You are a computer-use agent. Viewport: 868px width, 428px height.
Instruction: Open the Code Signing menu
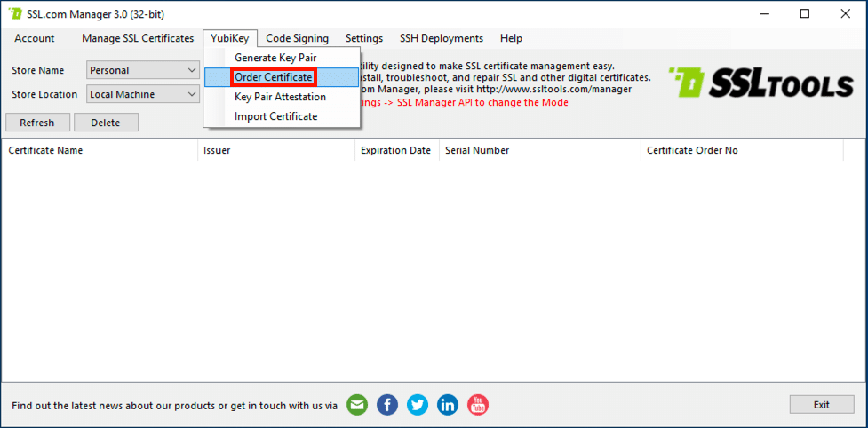pos(297,38)
